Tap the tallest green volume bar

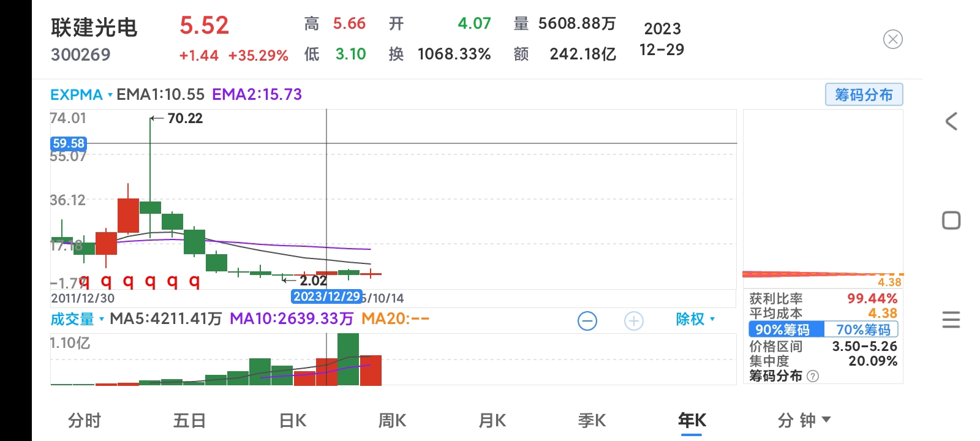point(349,360)
